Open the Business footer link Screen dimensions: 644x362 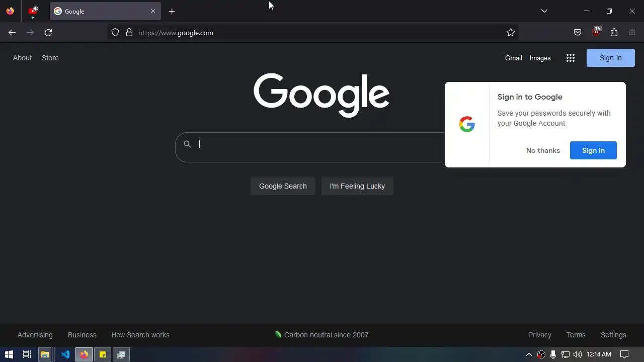pyautogui.click(x=82, y=335)
